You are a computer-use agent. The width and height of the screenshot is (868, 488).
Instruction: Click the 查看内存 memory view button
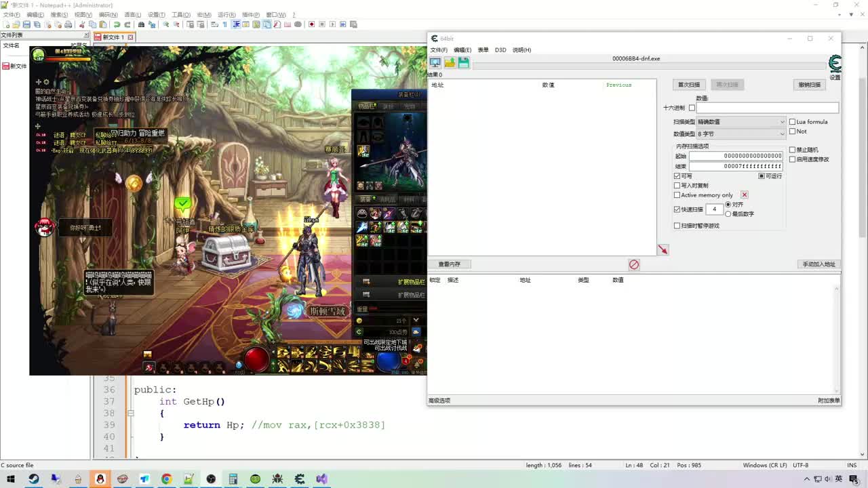point(449,264)
